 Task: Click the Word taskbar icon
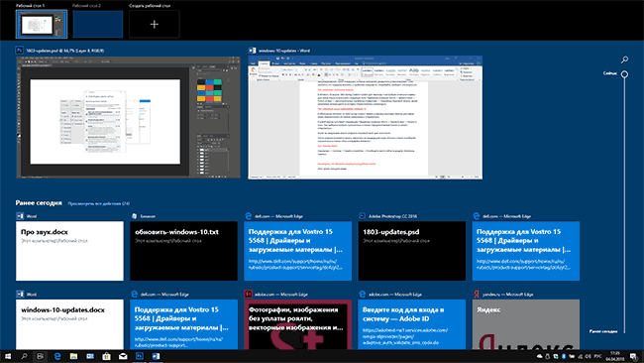(x=156, y=356)
